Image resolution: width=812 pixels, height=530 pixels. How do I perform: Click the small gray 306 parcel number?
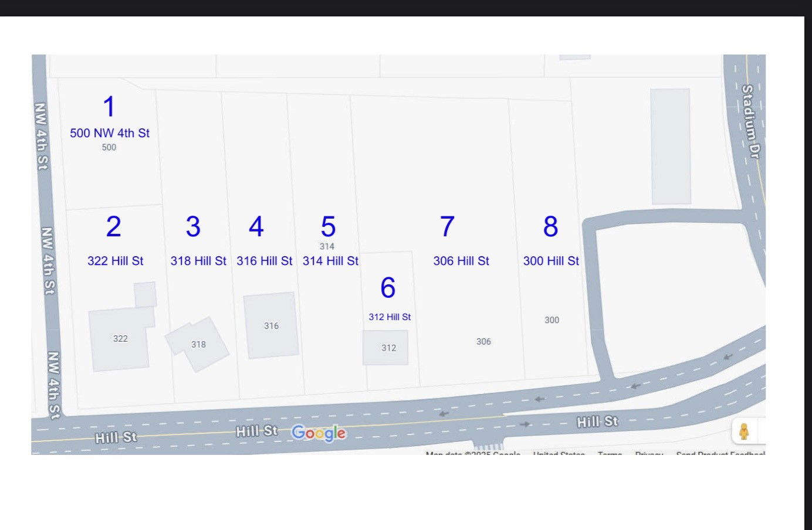pos(483,341)
